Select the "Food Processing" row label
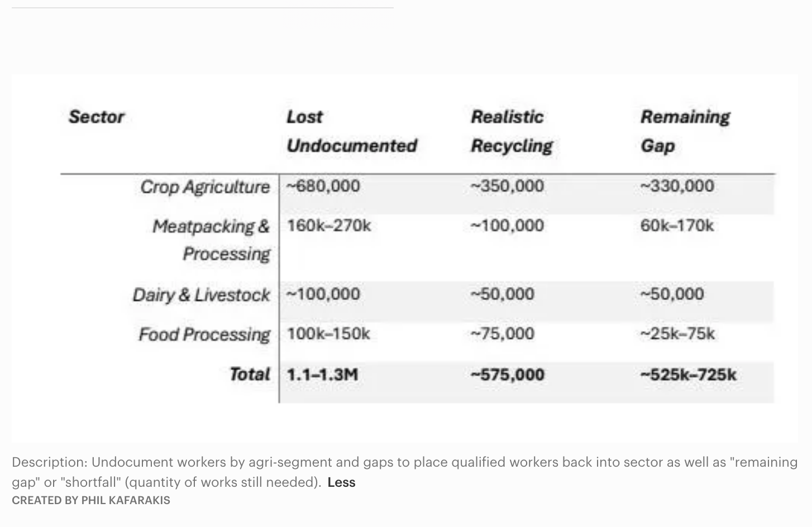This screenshot has height=527, width=812. (204, 334)
